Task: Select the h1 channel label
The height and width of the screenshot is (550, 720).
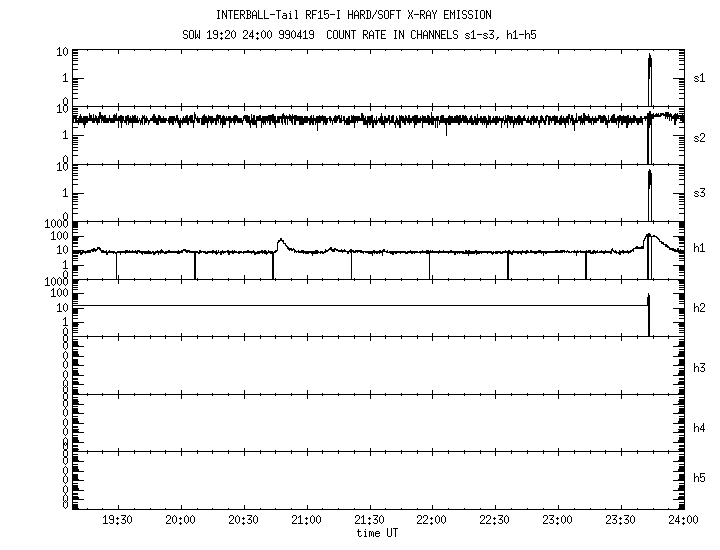Action: [x=700, y=250]
